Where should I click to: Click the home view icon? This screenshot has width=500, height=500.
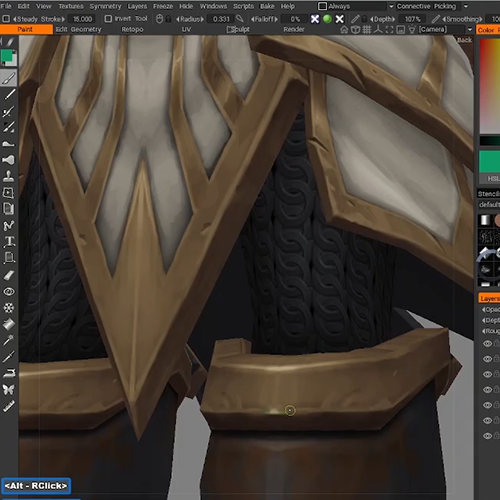344,30
